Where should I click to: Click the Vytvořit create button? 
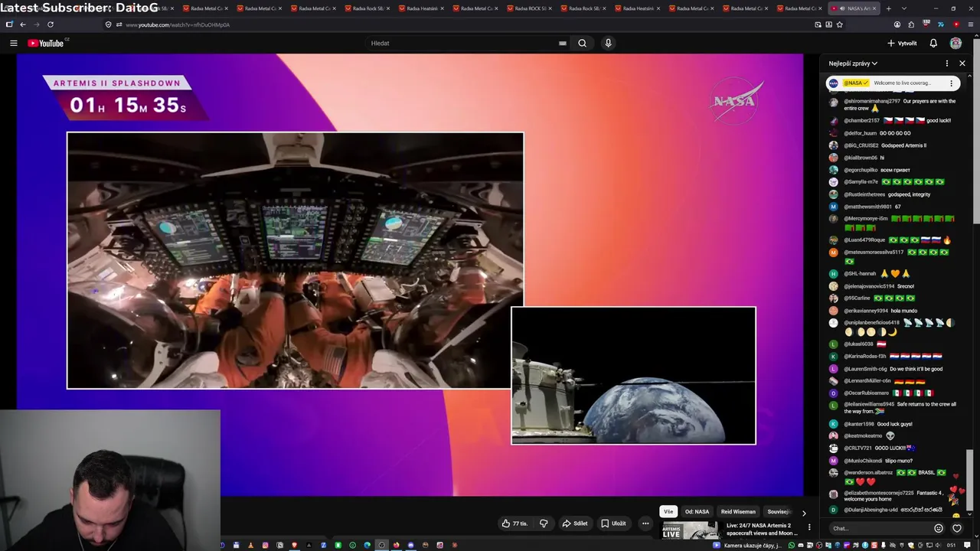tap(902, 43)
